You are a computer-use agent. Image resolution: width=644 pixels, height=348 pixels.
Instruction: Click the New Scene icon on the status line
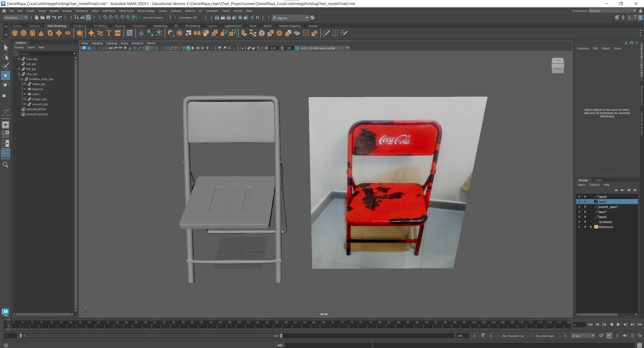pos(37,17)
